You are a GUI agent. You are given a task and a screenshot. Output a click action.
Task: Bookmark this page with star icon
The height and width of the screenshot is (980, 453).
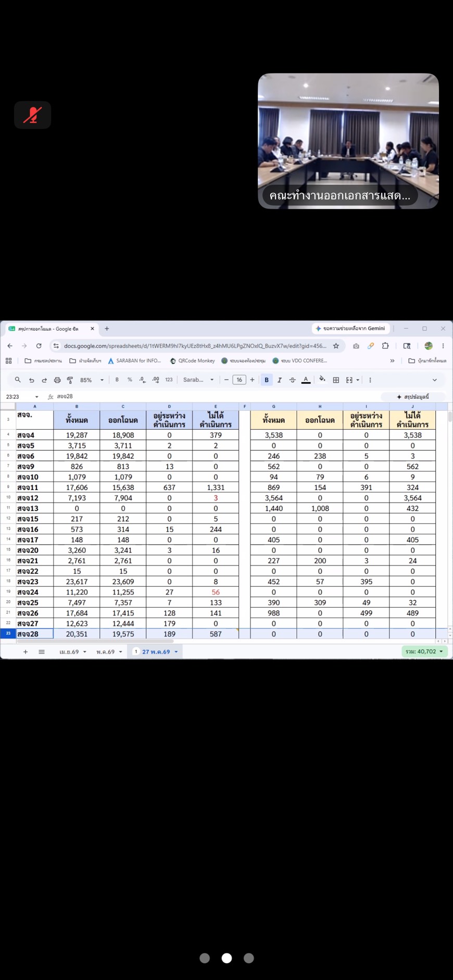336,346
